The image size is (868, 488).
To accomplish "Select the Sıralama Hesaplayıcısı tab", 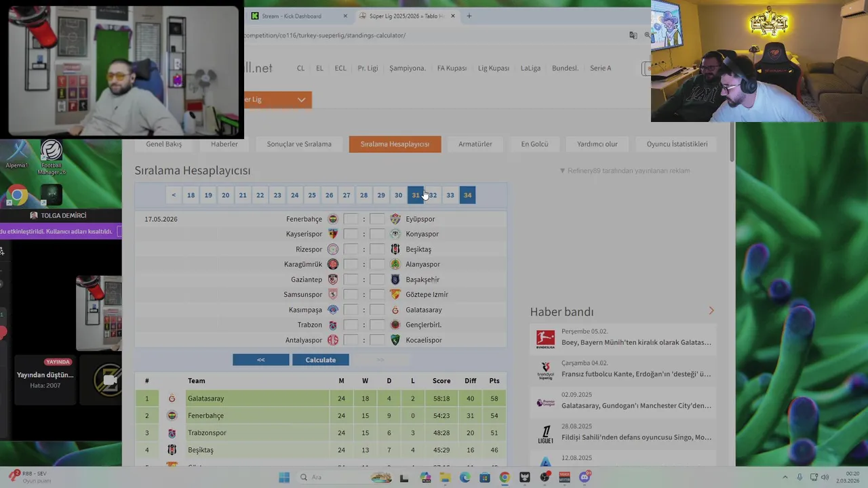I will tap(395, 144).
